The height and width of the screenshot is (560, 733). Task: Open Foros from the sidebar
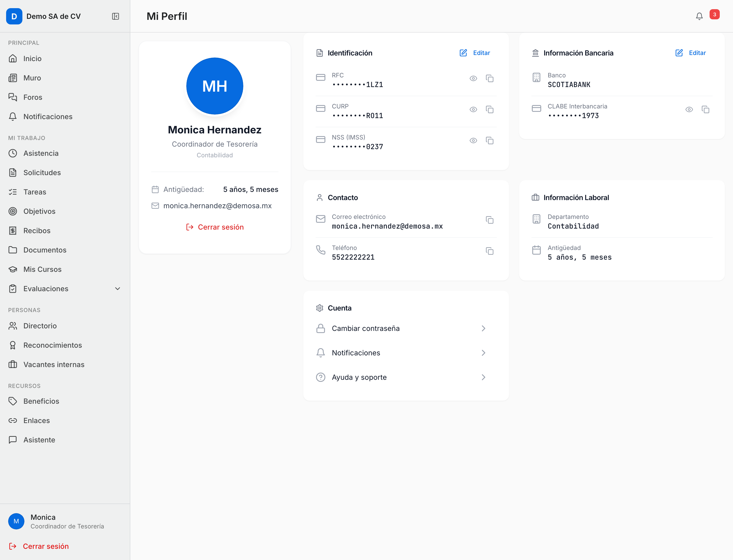click(65, 97)
